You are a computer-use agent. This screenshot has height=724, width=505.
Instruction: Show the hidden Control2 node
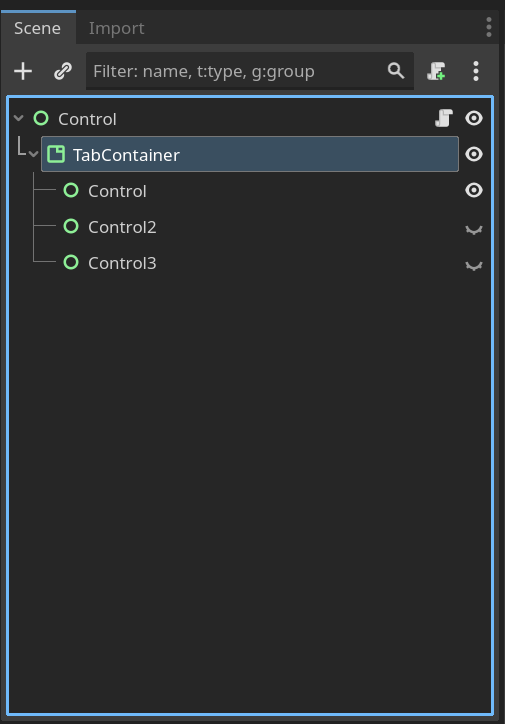[474, 229]
